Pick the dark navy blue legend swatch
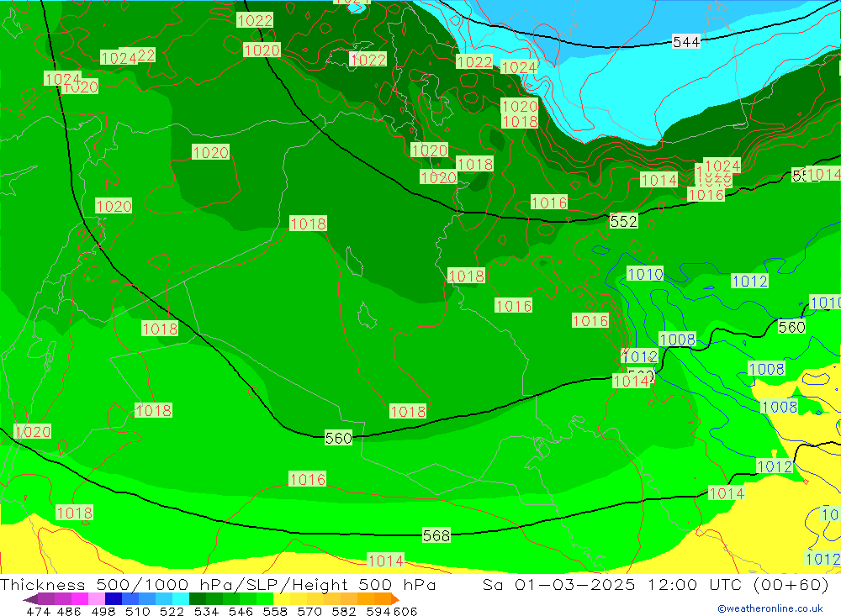This screenshot has height=616, width=841. [114, 599]
